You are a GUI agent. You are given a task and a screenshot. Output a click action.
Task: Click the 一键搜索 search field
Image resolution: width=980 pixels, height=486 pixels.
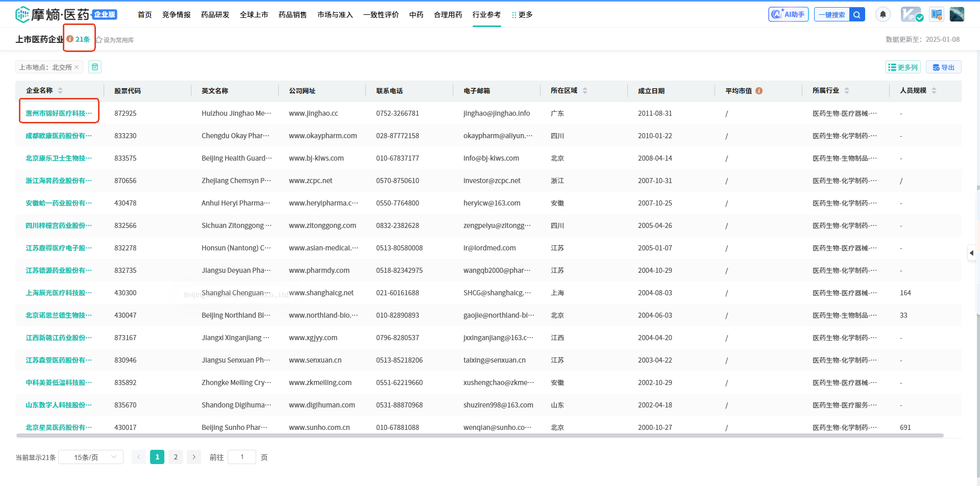pyautogui.click(x=832, y=15)
